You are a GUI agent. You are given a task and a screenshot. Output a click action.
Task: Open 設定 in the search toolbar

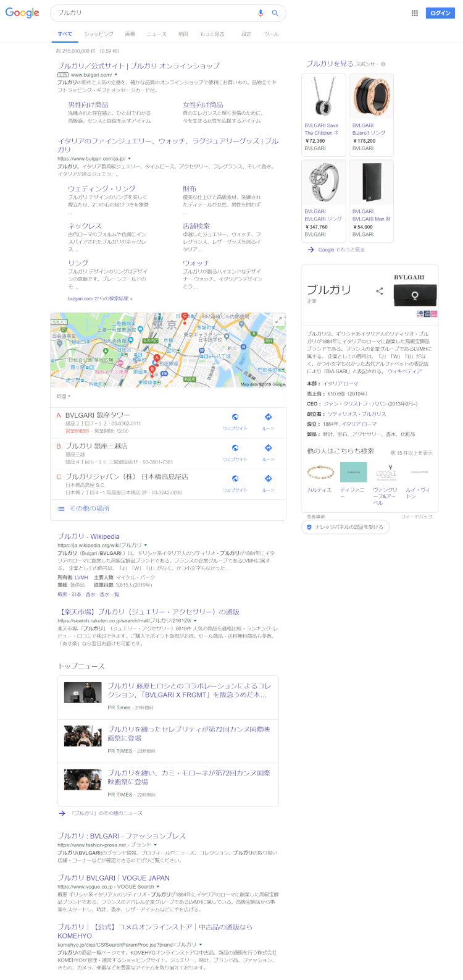246,34
